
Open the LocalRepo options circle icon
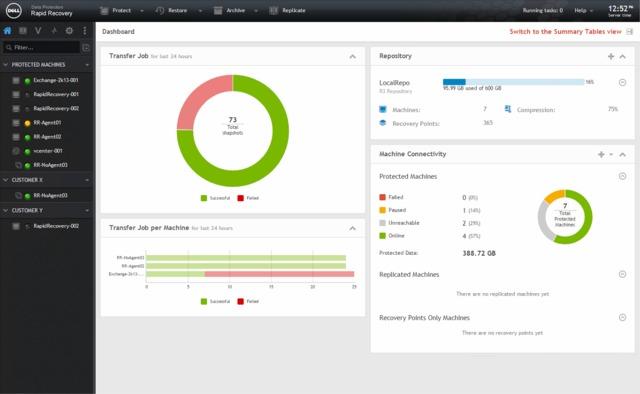(x=622, y=82)
